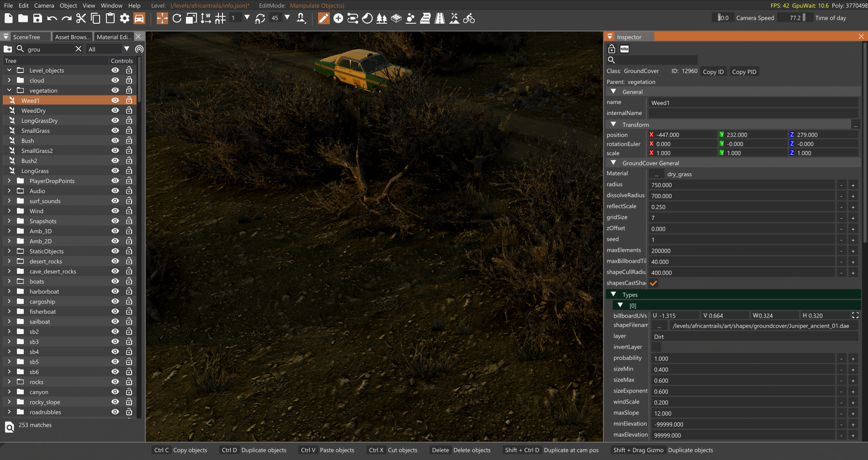
Task: Open the File menu
Action: 8,5
